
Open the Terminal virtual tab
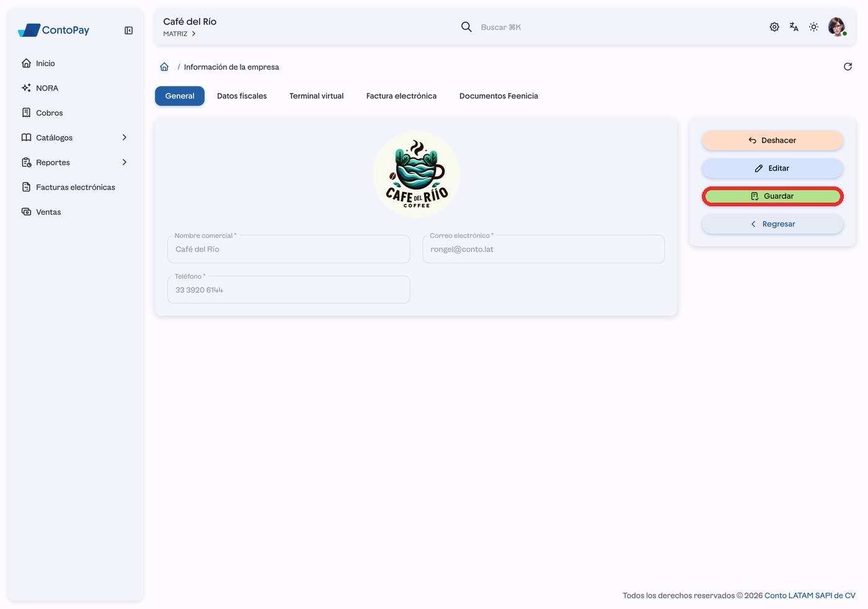(316, 96)
